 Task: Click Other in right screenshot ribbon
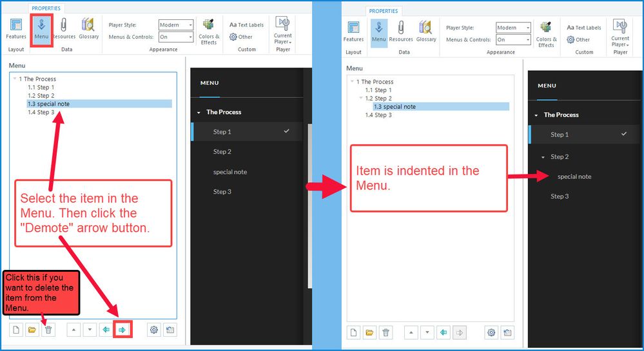[x=578, y=40]
